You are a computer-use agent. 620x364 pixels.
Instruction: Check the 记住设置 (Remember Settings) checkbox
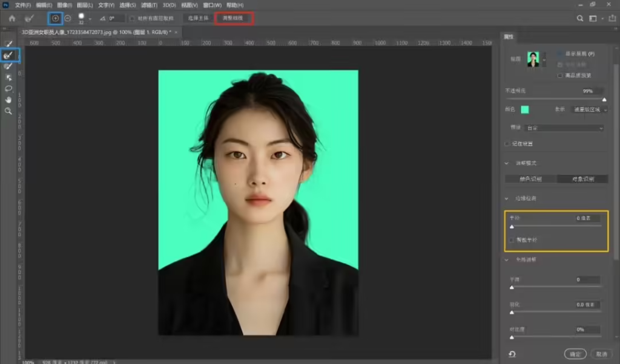(x=507, y=144)
